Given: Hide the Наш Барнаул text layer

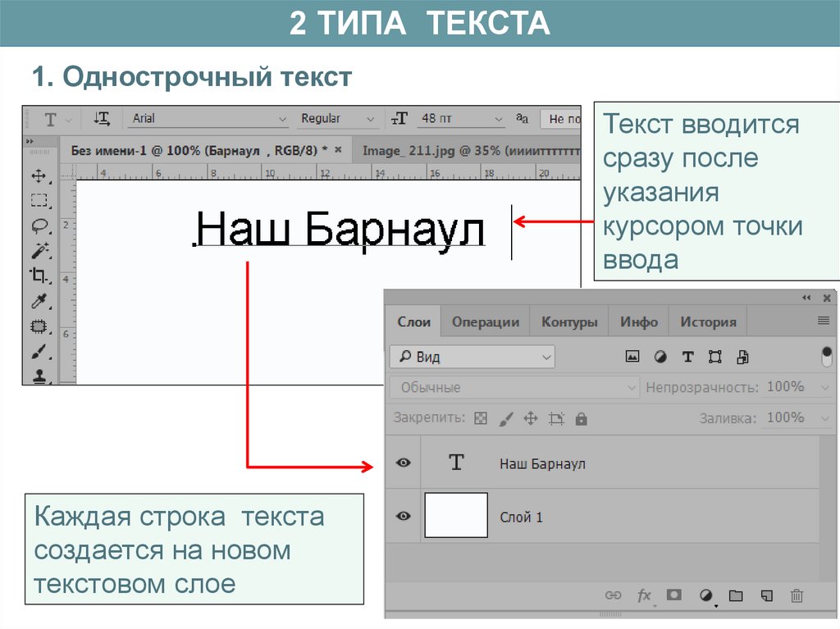Looking at the screenshot, I should click(403, 463).
